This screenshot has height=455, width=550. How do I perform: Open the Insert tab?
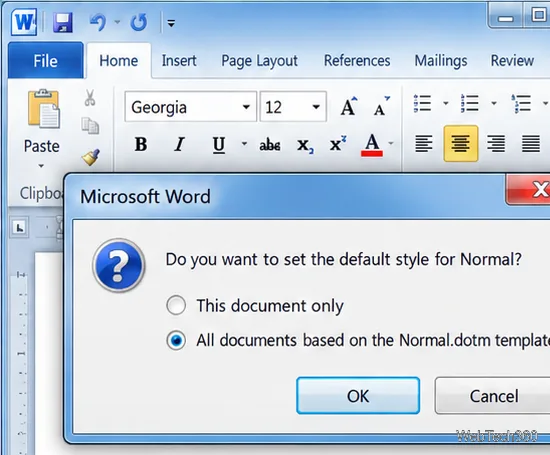tap(179, 61)
